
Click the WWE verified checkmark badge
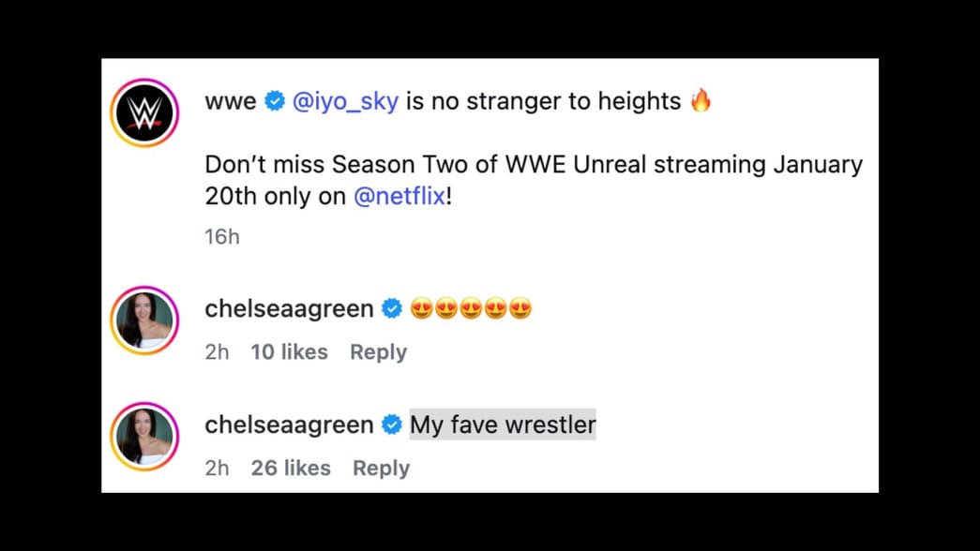click(x=273, y=100)
